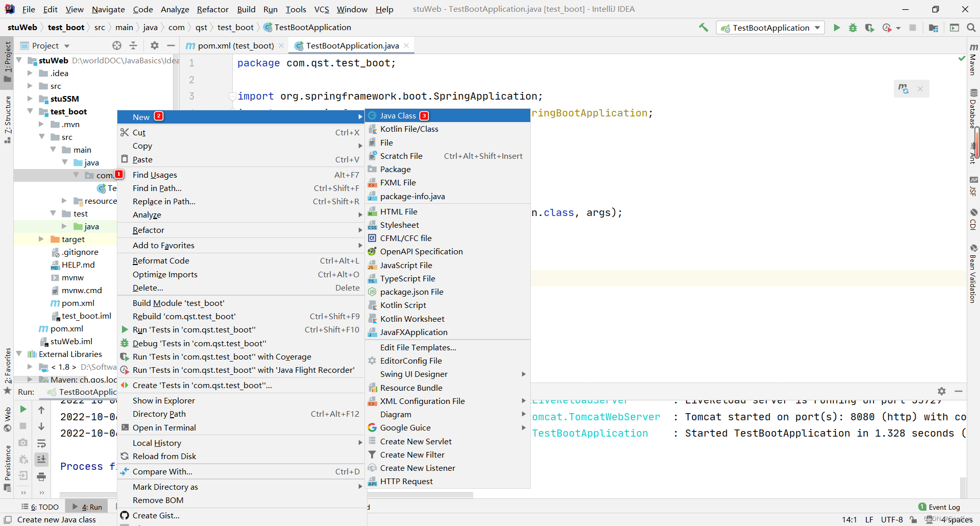Screen dimensions: 980x526
Task: Click Open in Terminal
Action: pyautogui.click(x=241, y=428)
